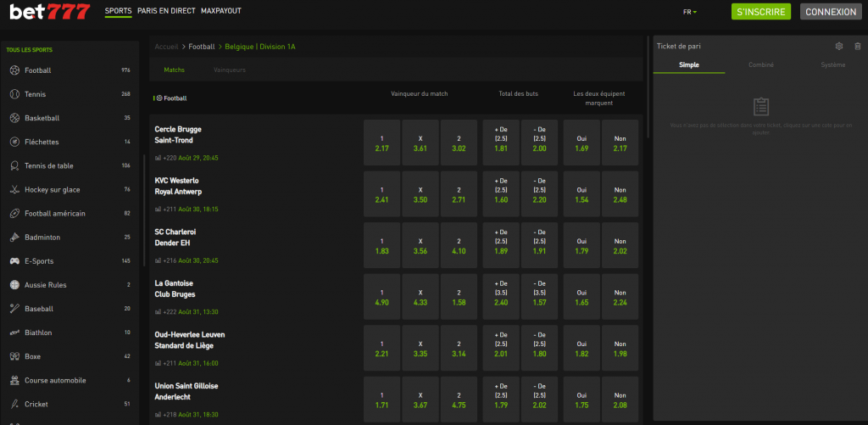Select the Tennis ball icon in the sidebar
The image size is (868, 425).
(14, 94)
